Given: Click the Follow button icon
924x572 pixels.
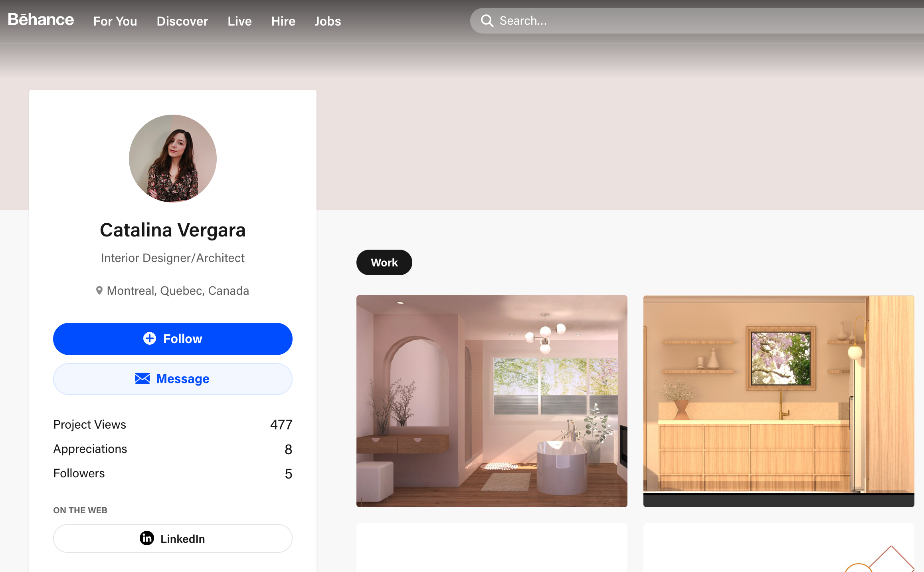Looking at the screenshot, I should 149,338.
